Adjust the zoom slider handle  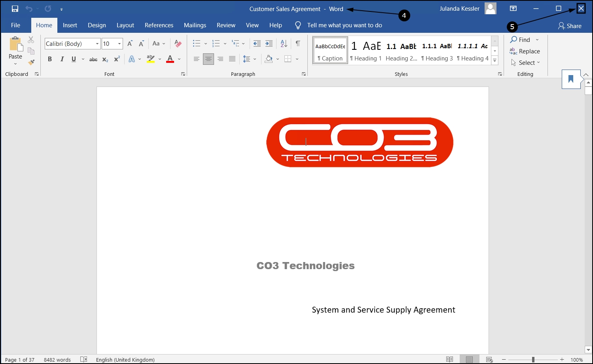point(533,359)
